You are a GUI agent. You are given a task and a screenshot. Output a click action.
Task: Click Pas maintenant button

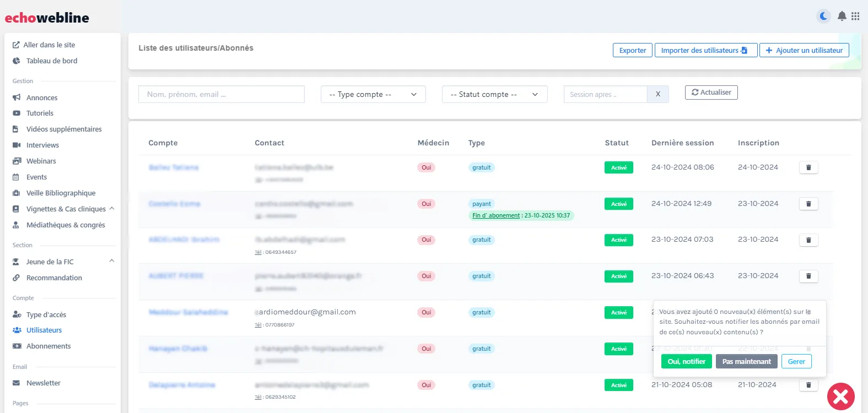point(746,361)
